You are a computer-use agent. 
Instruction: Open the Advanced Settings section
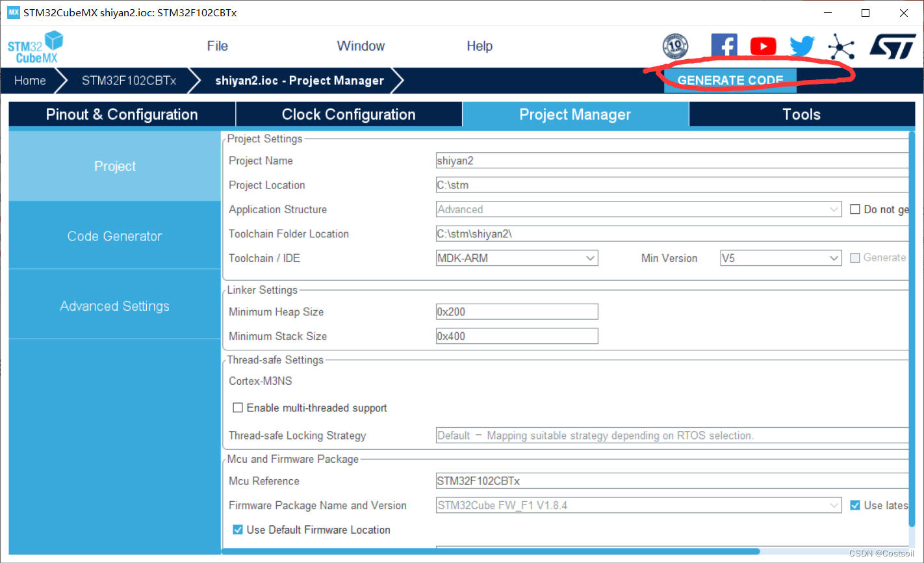click(x=115, y=306)
